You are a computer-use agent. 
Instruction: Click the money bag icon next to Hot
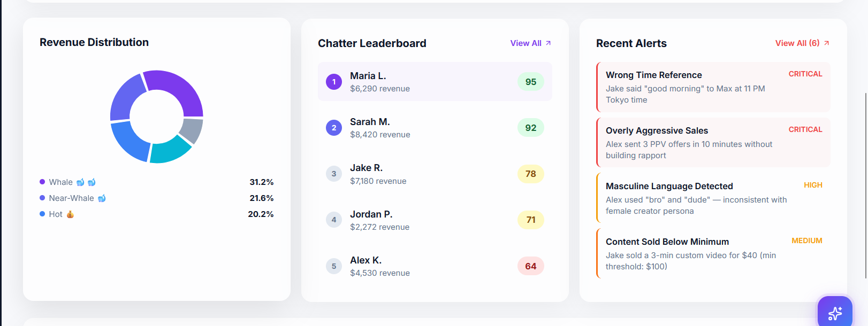point(70,214)
